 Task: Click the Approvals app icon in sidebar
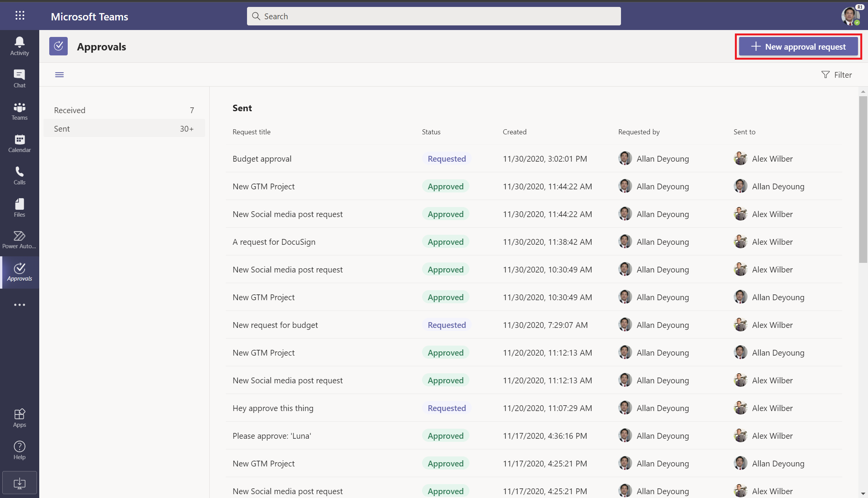coord(19,272)
